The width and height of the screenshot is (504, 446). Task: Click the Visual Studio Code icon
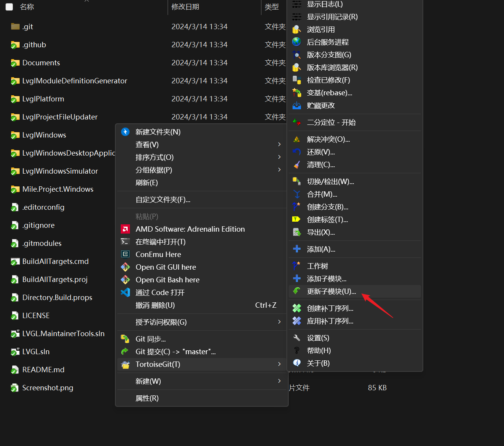tap(125, 292)
